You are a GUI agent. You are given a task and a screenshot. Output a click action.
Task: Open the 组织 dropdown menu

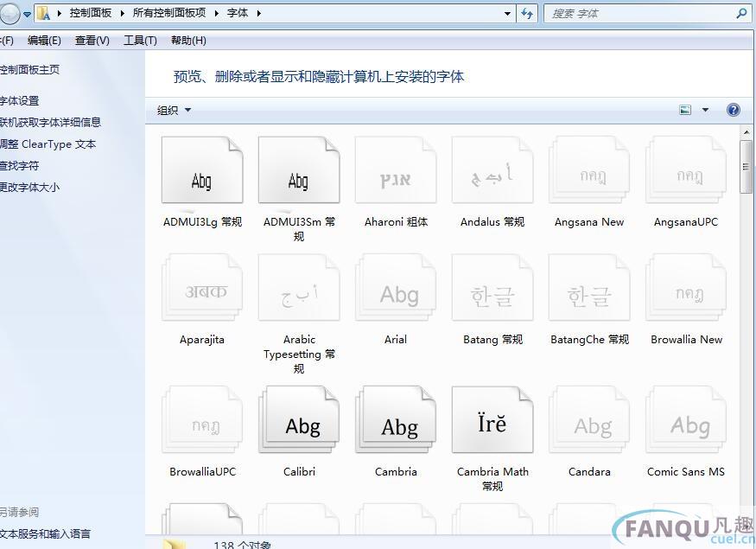174,111
